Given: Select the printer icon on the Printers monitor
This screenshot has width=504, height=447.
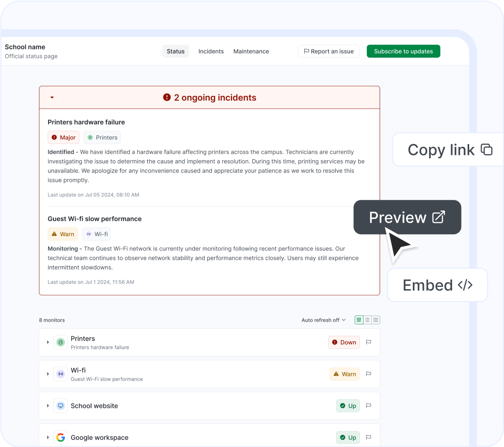Looking at the screenshot, I should pyautogui.click(x=60, y=342).
